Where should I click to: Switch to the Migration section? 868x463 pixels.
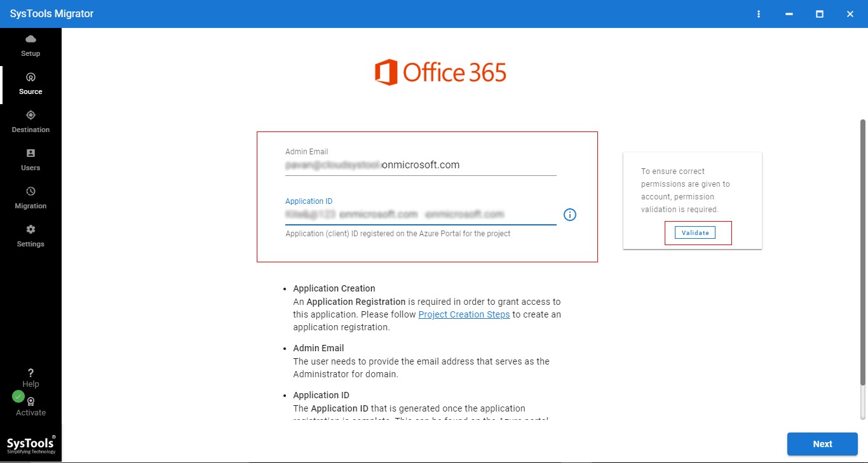click(30, 197)
